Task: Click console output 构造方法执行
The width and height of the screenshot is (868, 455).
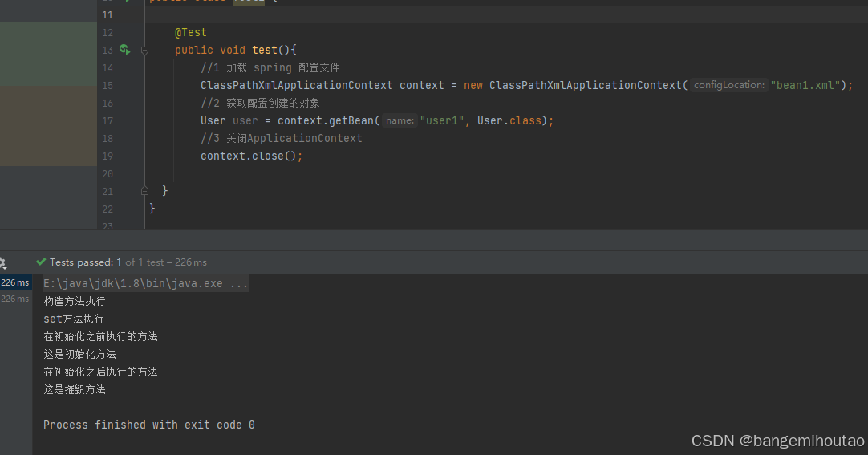Action: [x=74, y=301]
